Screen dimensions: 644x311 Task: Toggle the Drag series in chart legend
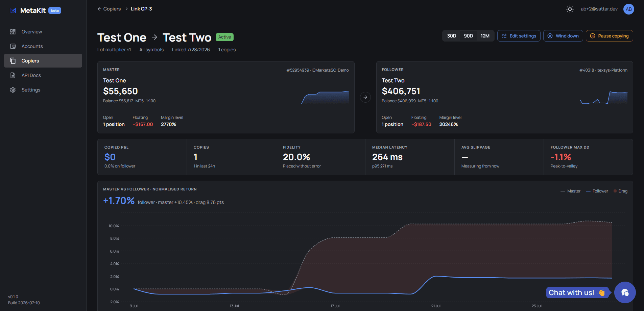point(621,191)
